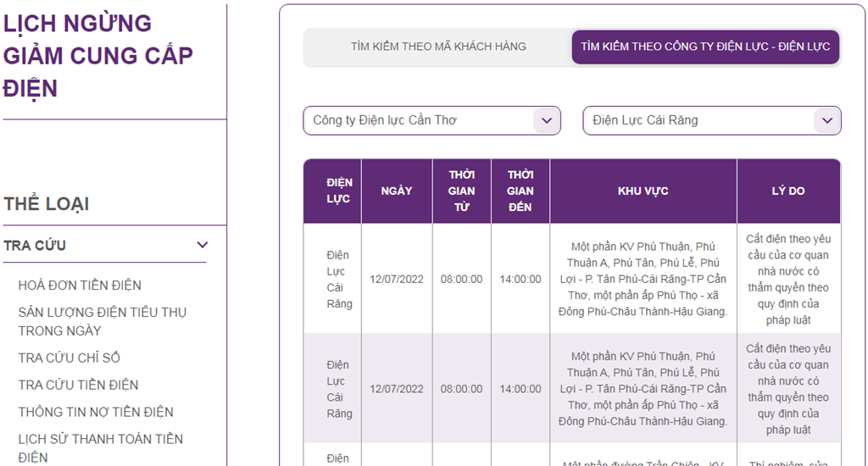
Task: Switch to Tìm kiếm theo mã khách hàng tab
Action: click(438, 47)
